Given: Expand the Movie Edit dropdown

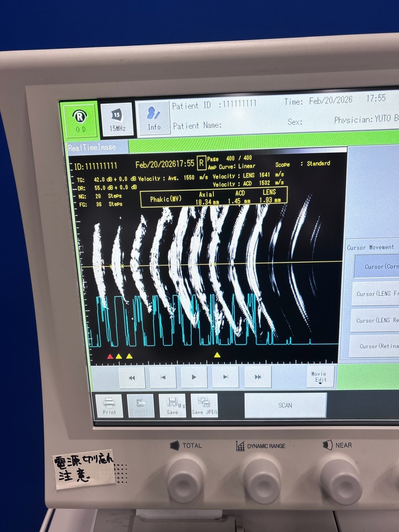Looking at the screenshot, I should [x=319, y=377].
